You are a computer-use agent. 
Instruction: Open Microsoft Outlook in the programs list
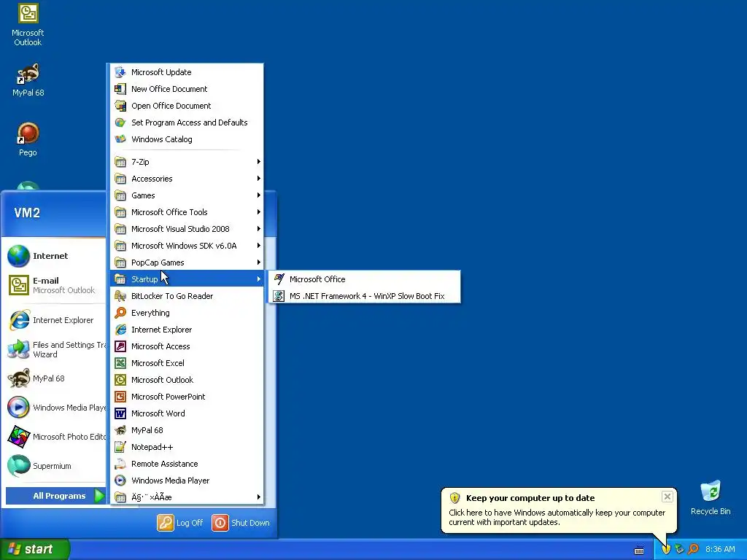tap(187, 379)
